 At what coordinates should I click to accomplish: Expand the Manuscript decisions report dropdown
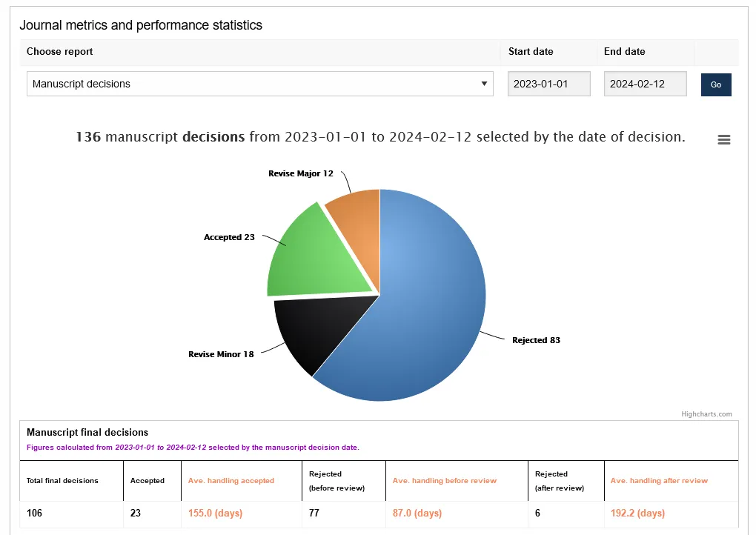click(x=259, y=84)
